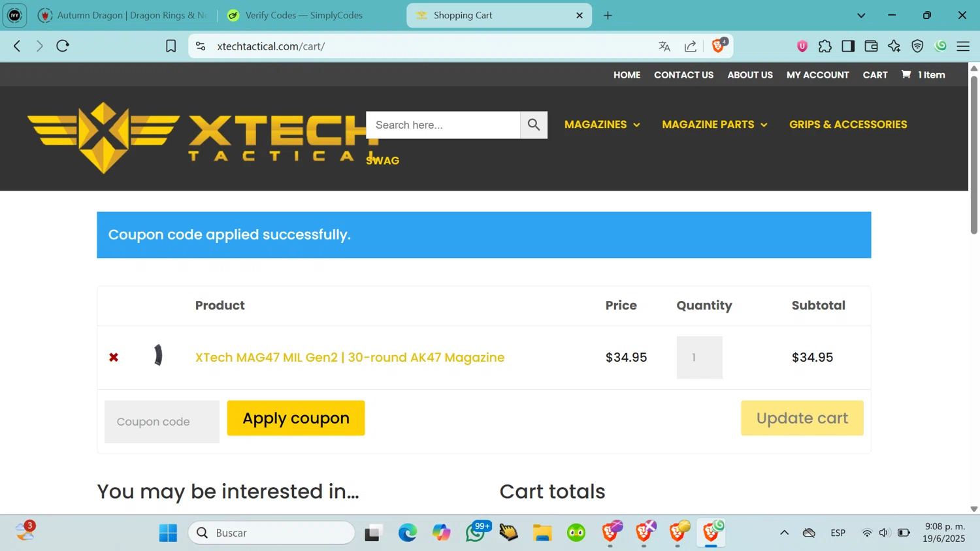Click the browser forward arrow
Viewport: 980px width, 551px height.
coord(39,46)
